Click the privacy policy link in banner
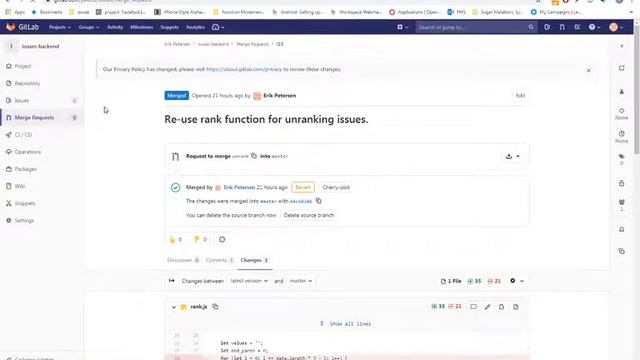Image resolution: width=640 pixels, height=360 pixels. pyautogui.click(x=244, y=69)
